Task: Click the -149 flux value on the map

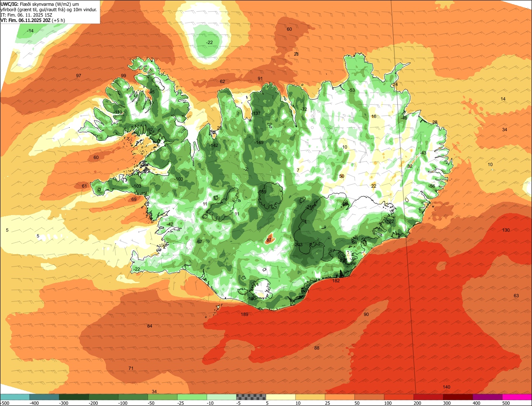Action: 259,142
